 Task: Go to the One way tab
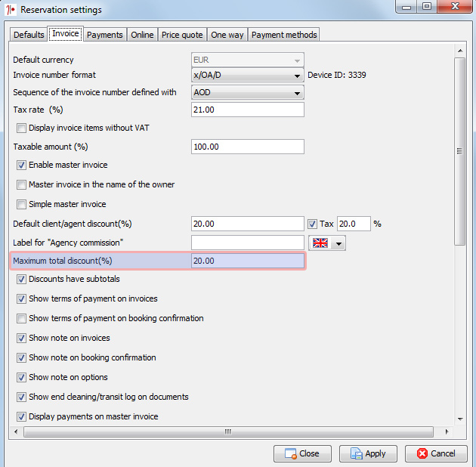click(227, 35)
